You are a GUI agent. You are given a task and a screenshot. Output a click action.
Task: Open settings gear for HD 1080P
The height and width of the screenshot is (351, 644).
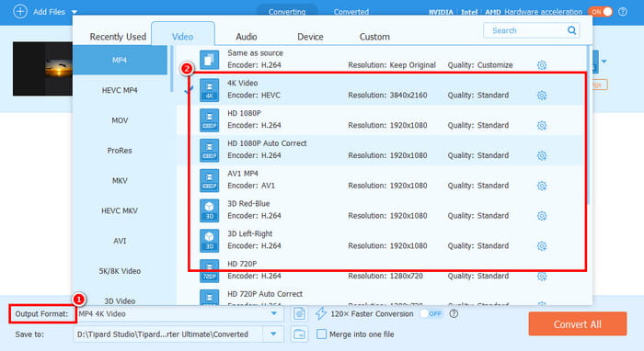click(542, 126)
